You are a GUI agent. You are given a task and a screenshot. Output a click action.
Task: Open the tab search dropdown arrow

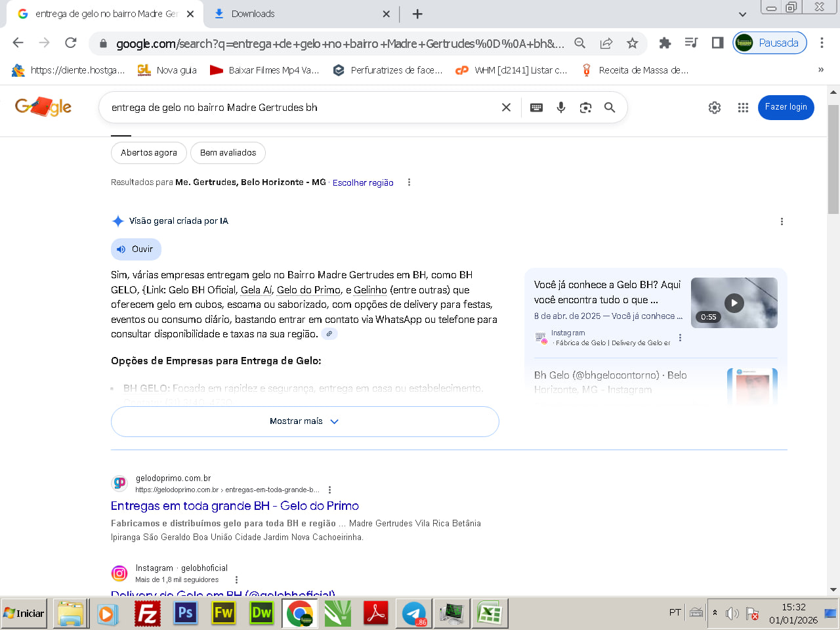742,14
